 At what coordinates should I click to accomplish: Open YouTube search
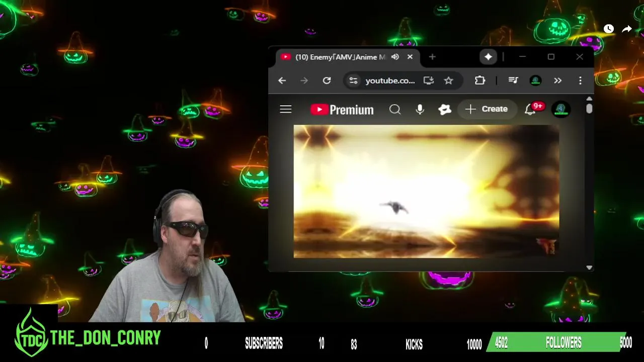(395, 109)
